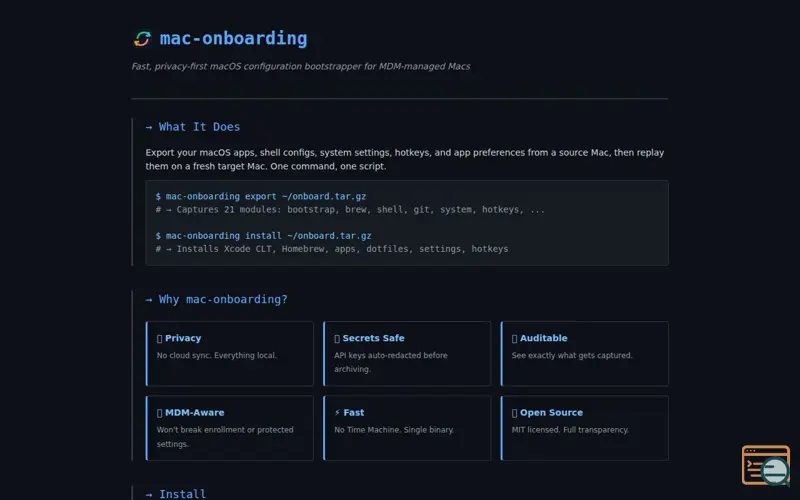Viewport: 800px width, 500px height.
Task: Click the Captures 21 modules comment line
Action: tap(350, 209)
